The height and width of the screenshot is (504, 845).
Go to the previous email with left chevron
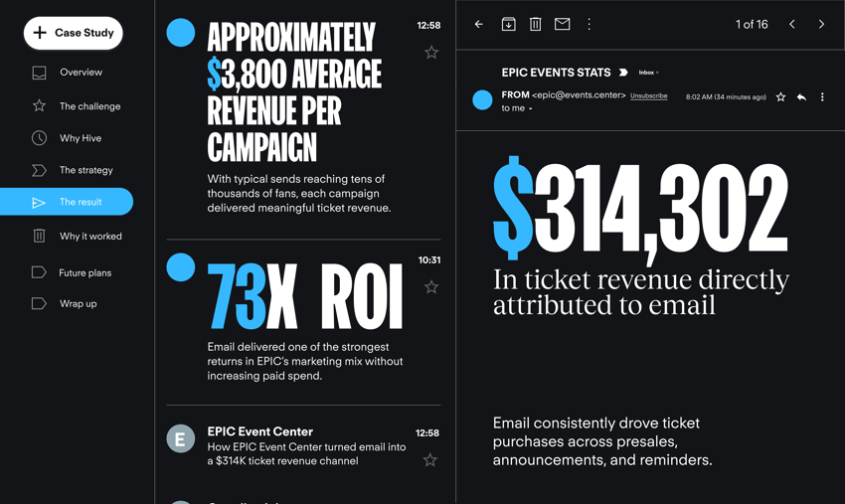tap(792, 24)
